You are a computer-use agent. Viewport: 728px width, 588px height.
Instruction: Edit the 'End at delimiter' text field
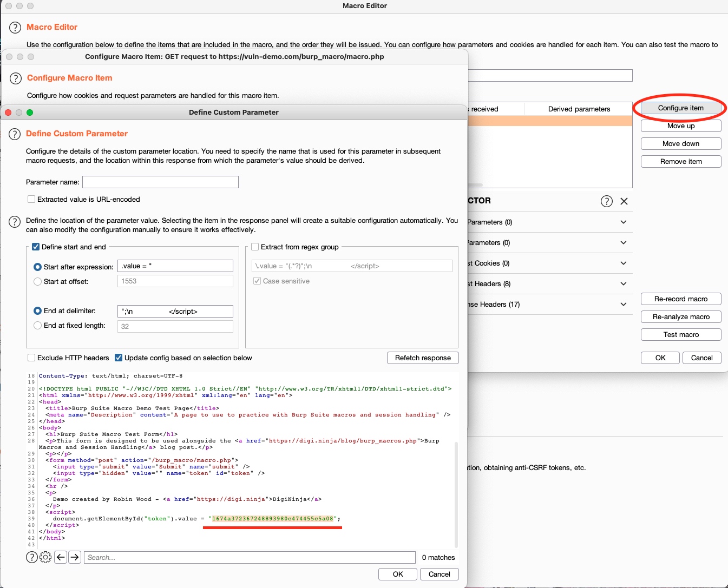click(x=175, y=311)
